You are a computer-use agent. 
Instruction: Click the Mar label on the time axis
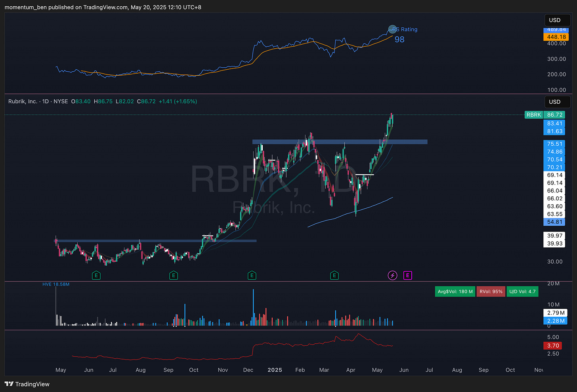[324, 370]
